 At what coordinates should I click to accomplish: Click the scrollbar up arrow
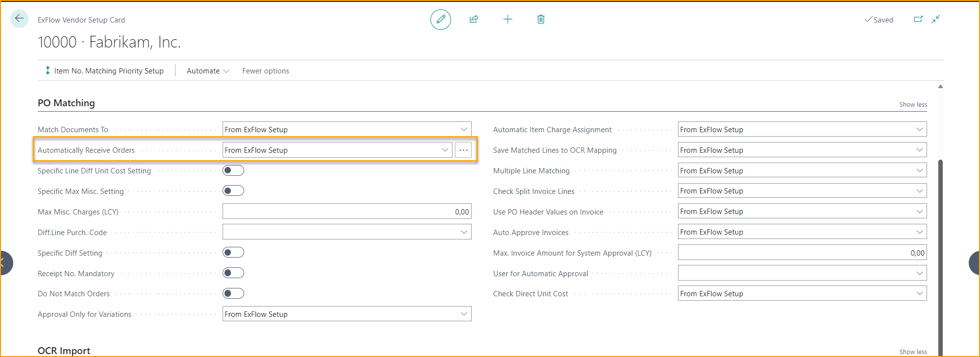940,87
